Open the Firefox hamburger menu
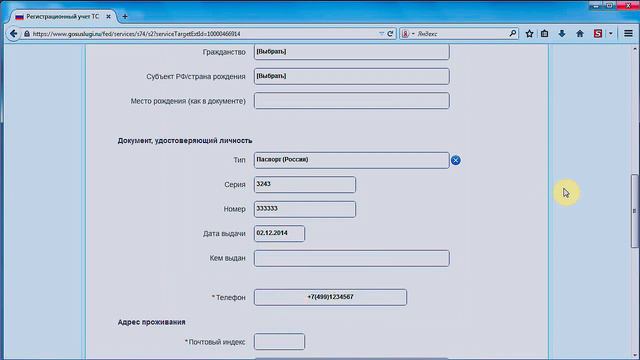The width and height of the screenshot is (640, 360). (x=628, y=34)
